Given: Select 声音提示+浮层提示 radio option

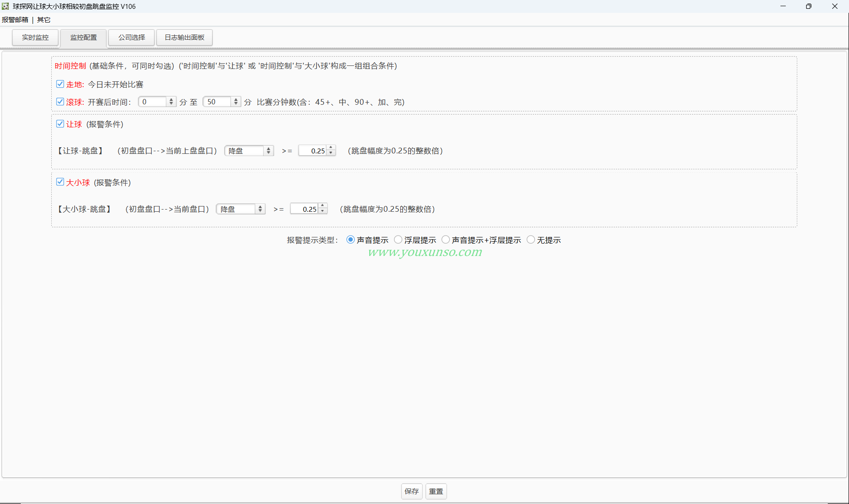Looking at the screenshot, I should [x=446, y=240].
